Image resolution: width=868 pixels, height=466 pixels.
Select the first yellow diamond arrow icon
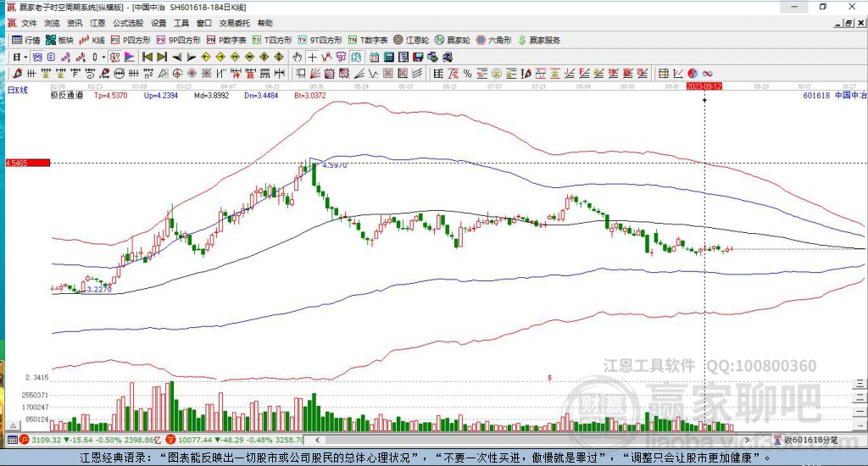point(205,57)
